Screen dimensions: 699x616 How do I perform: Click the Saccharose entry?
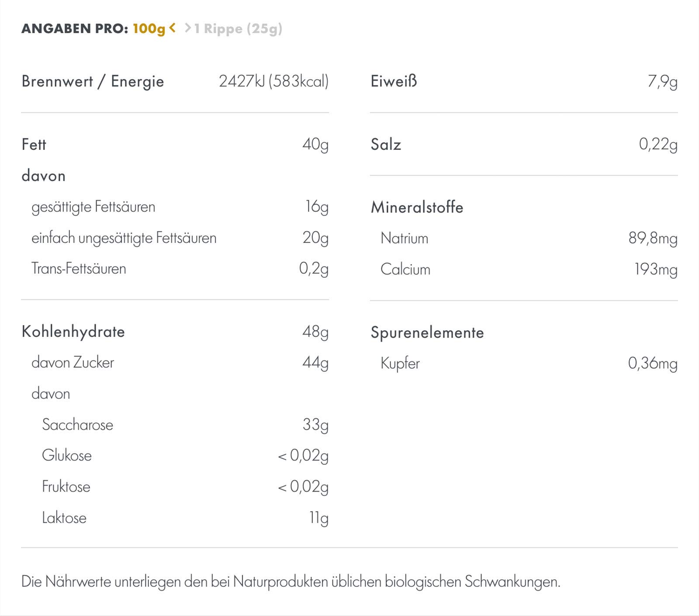pyautogui.click(x=77, y=425)
